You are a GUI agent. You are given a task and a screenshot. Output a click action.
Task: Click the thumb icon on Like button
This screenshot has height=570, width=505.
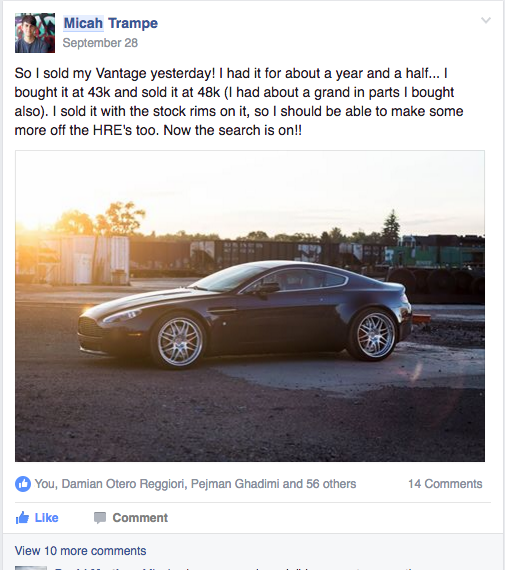click(22, 517)
